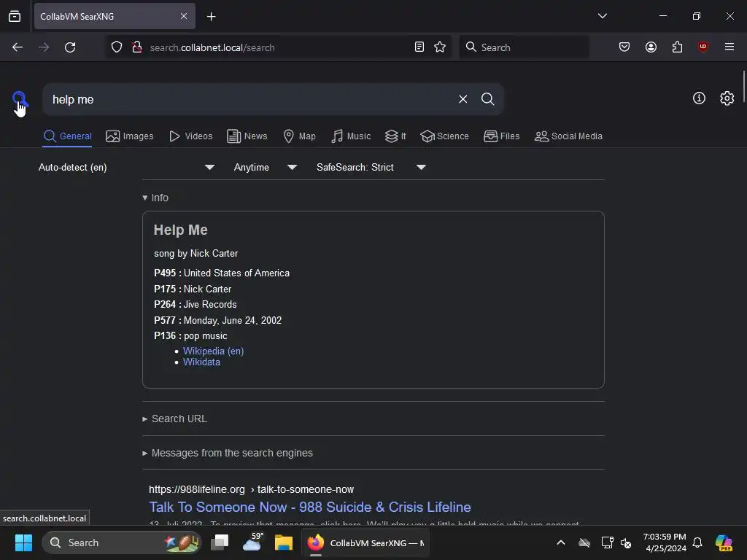Open SearXNG preferences gear icon

[x=727, y=98]
